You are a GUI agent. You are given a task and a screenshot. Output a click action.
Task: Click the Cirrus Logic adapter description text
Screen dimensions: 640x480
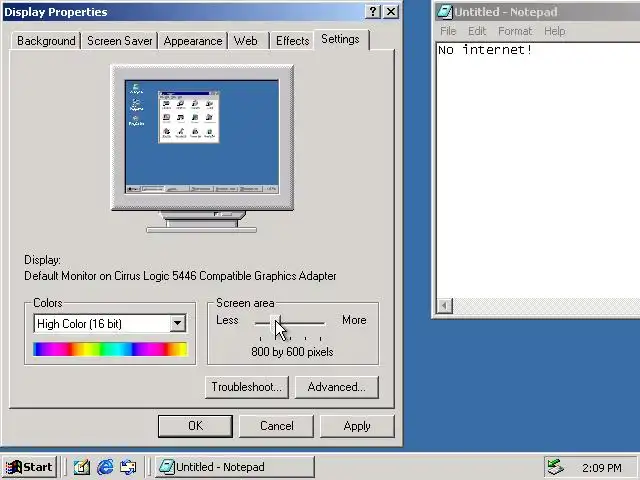(180, 276)
